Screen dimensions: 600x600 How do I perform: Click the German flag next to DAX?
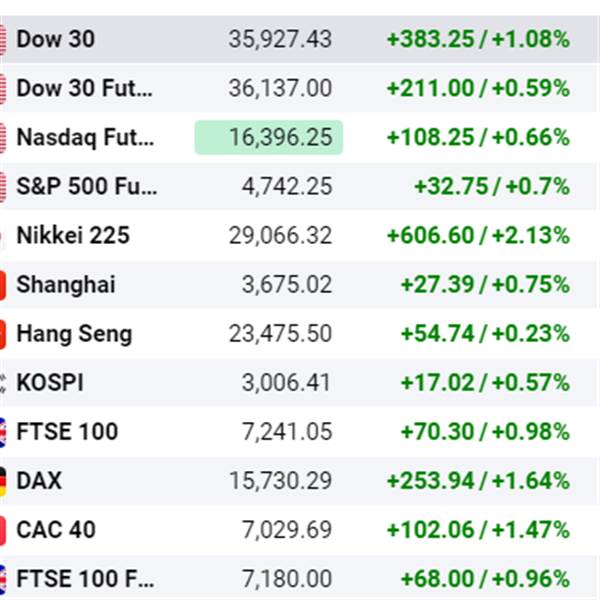tap(3, 481)
